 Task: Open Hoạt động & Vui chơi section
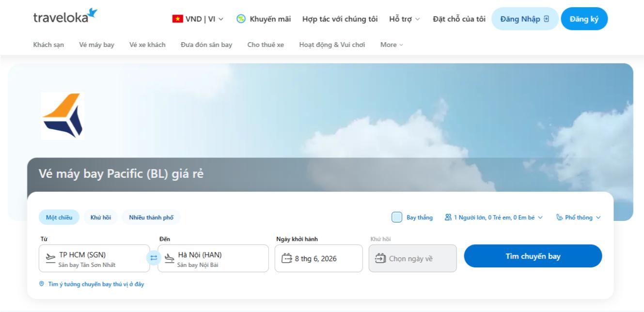coord(332,45)
